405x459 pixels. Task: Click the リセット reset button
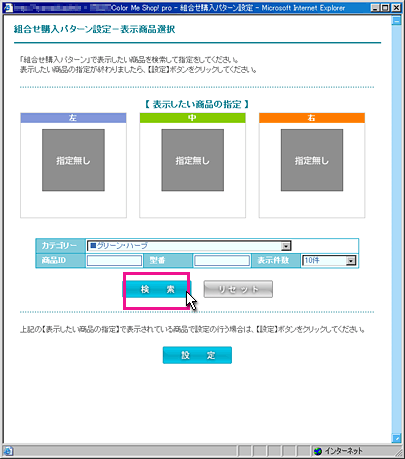[238, 289]
